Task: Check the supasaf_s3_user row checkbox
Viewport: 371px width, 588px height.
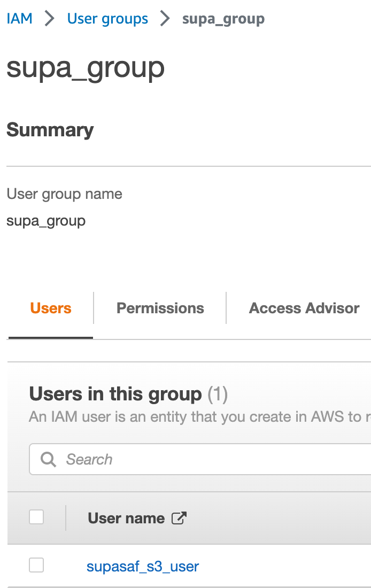Action: [x=36, y=565]
